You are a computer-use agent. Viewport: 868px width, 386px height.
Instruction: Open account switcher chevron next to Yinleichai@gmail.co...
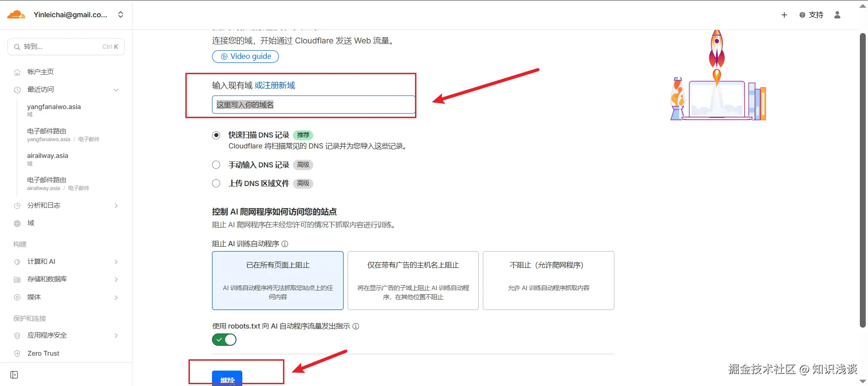click(121, 14)
